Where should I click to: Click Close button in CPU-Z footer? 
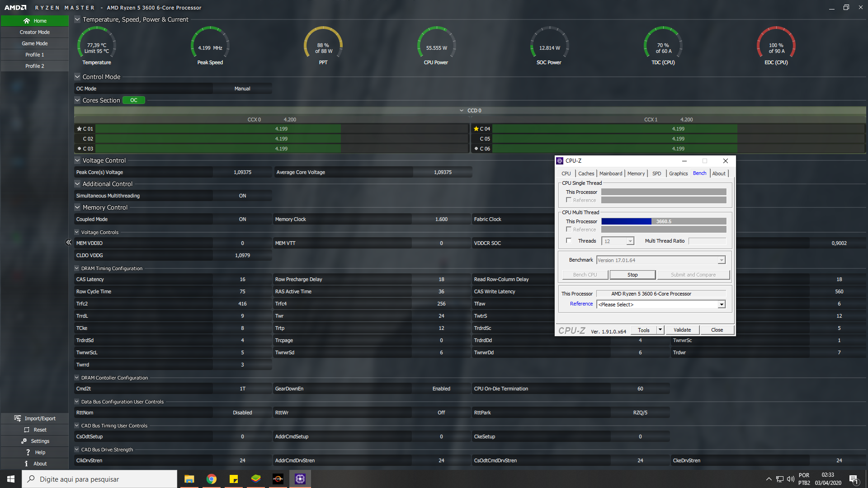(x=717, y=330)
